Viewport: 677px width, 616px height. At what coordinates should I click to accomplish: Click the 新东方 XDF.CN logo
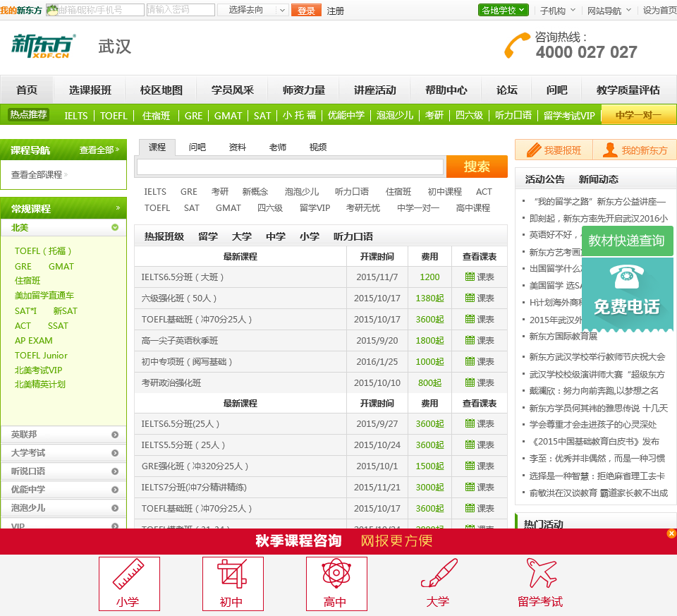click(44, 47)
